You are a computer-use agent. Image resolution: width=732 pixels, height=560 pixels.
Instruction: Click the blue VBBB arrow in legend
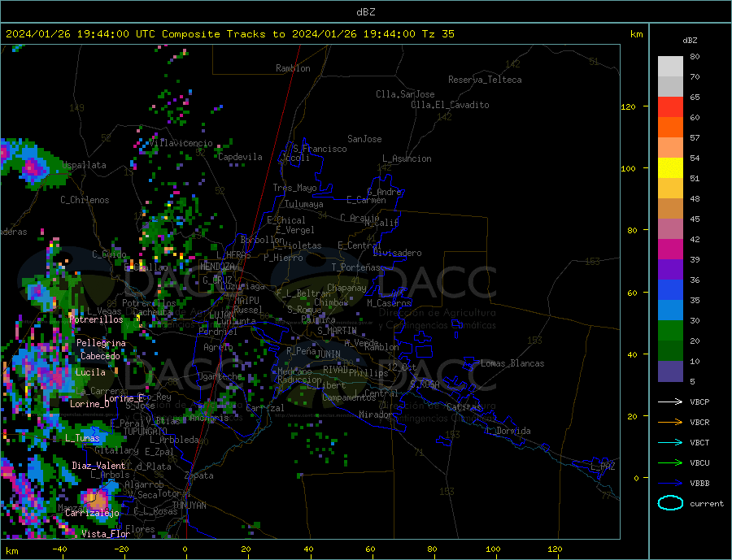pos(670,483)
